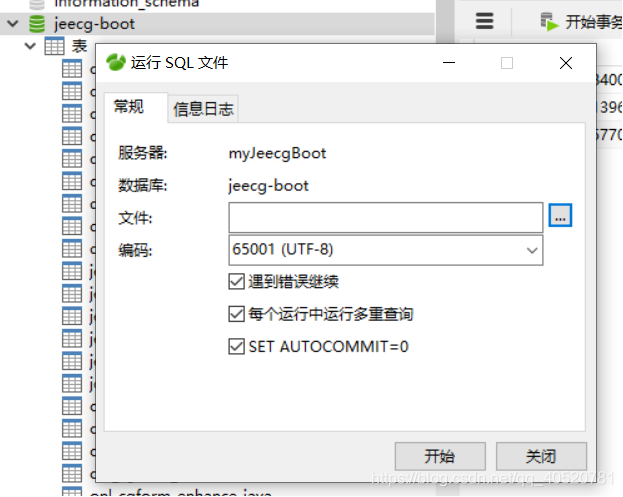Click the jeecg-boot database value in dialog

pos(269,186)
